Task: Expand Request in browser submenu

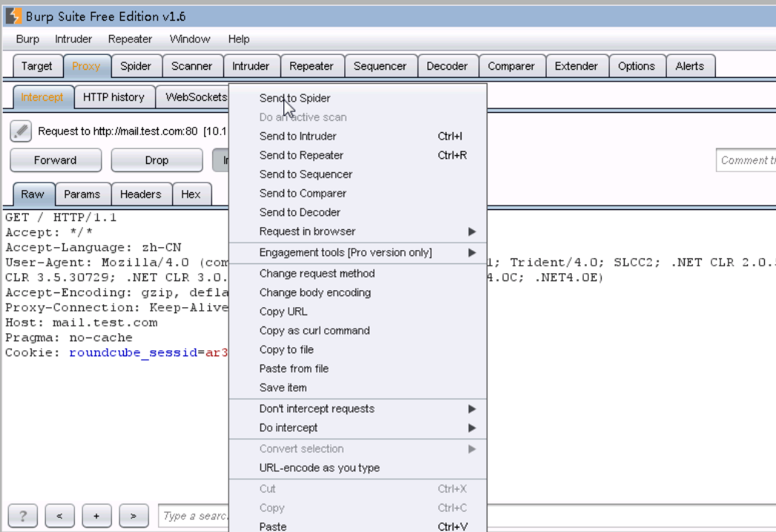Action: pos(472,231)
